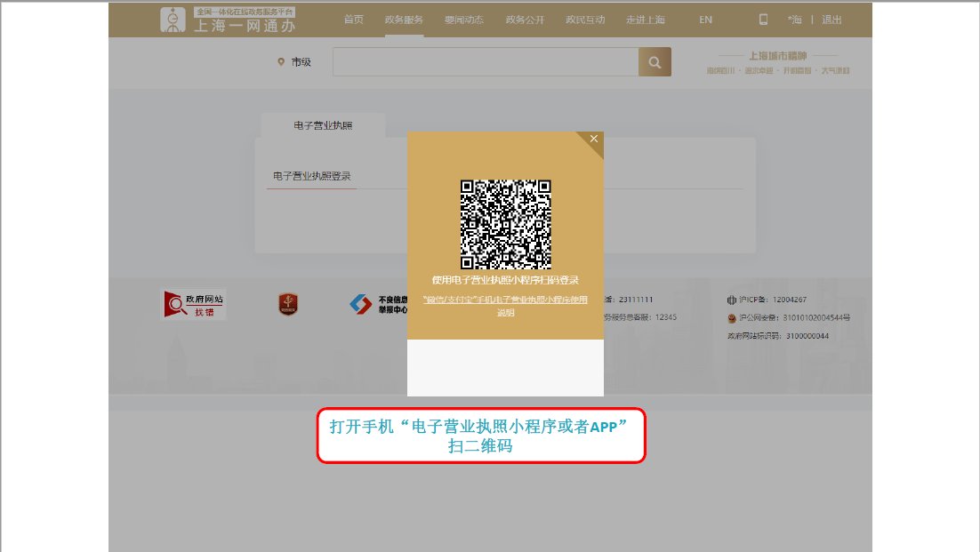Open the 微信/支付宝 mini-program usage instructions link
The height and width of the screenshot is (552, 980).
pos(505,306)
